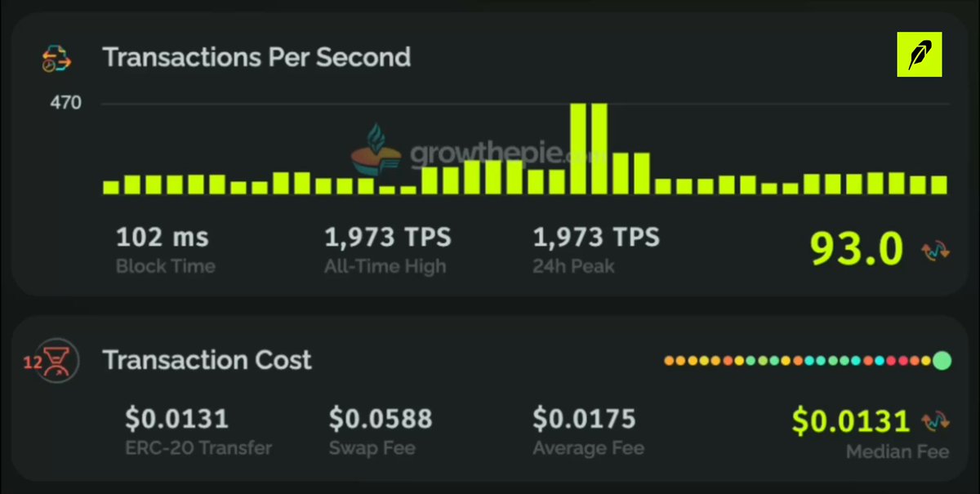Click the Transactions Per Second header icon
Image resolution: width=980 pixels, height=494 pixels.
(57, 59)
